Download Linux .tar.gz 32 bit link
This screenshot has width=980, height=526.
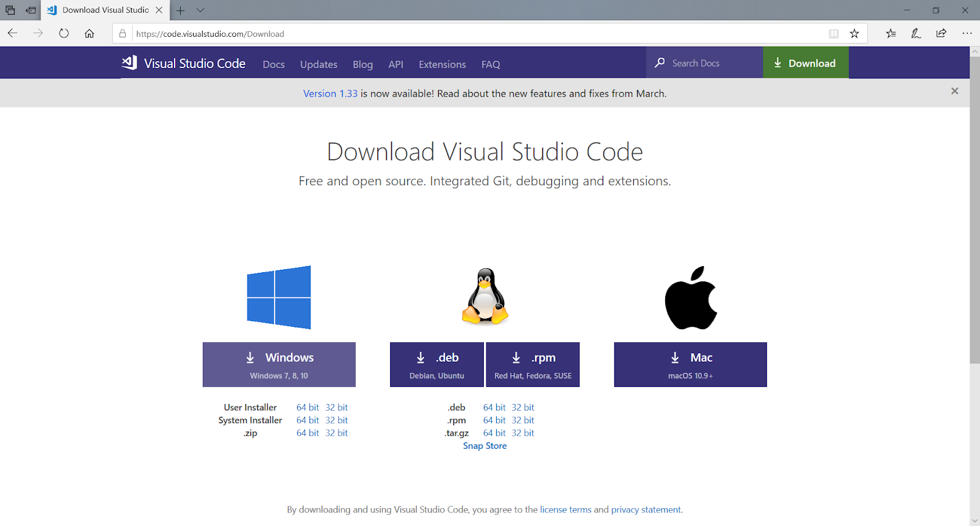[523, 433]
